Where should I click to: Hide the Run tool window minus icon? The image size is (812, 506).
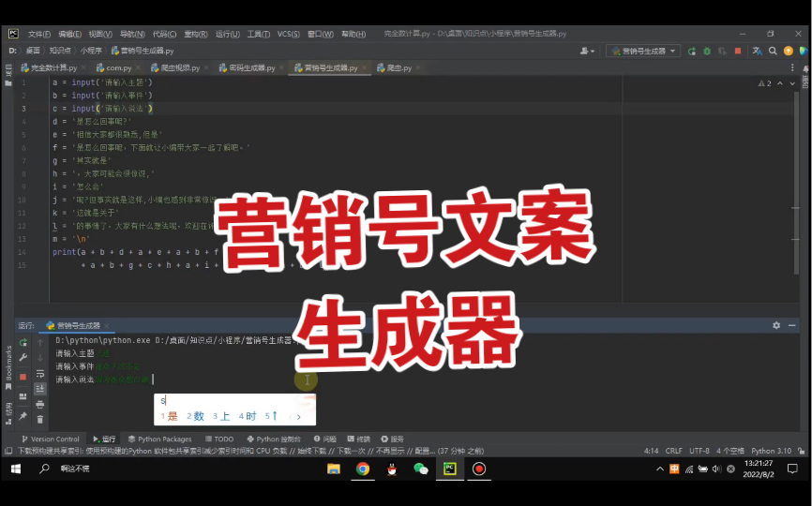pyautogui.click(x=791, y=325)
